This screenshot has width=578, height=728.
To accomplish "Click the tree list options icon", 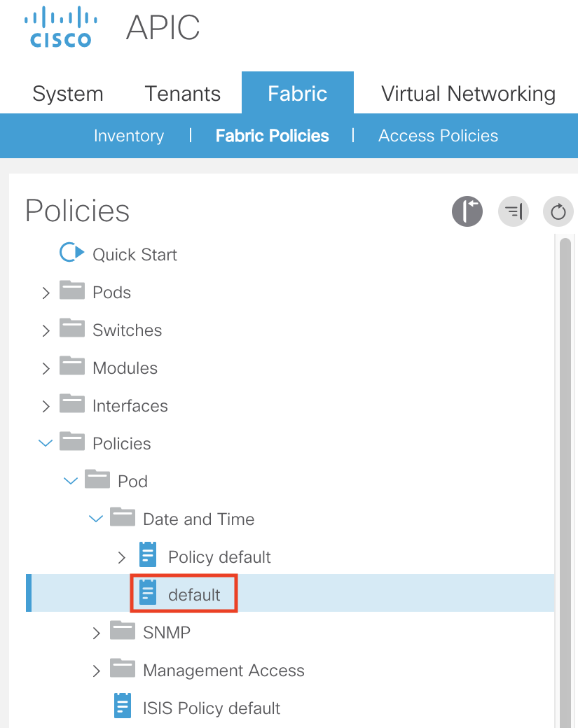I will 514,211.
